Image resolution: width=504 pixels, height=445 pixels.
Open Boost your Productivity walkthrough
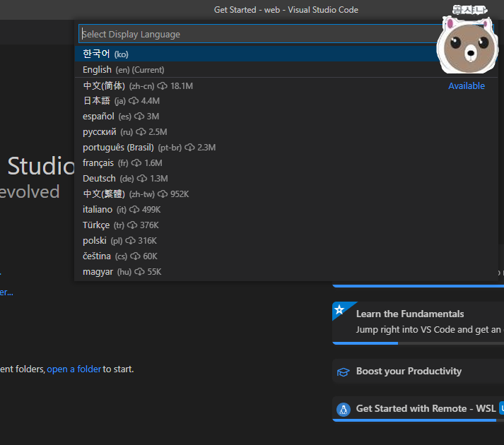[x=418, y=371]
